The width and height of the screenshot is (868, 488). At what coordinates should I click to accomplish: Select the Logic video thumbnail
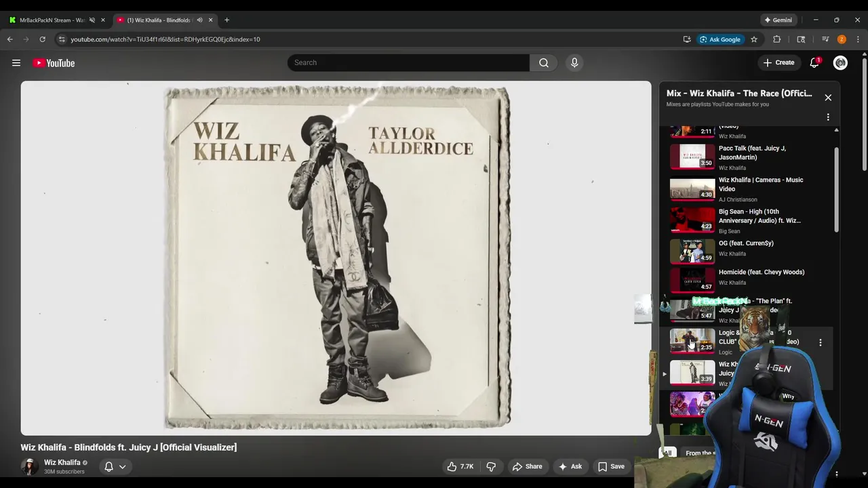[692, 341]
